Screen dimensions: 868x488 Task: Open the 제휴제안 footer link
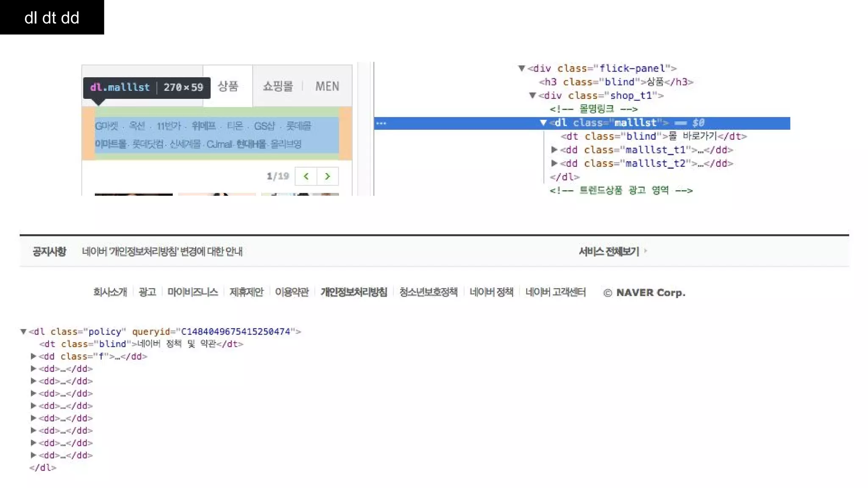(x=246, y=292)
